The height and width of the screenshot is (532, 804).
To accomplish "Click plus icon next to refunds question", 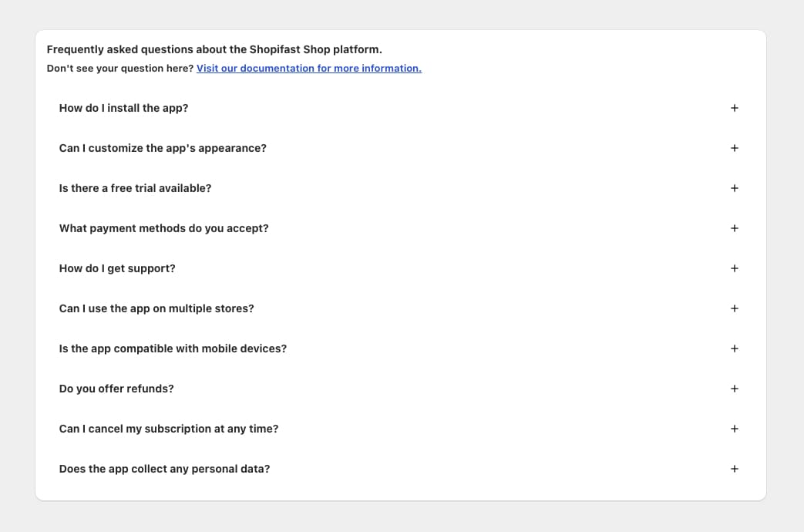I will click(x=734, y=389).
